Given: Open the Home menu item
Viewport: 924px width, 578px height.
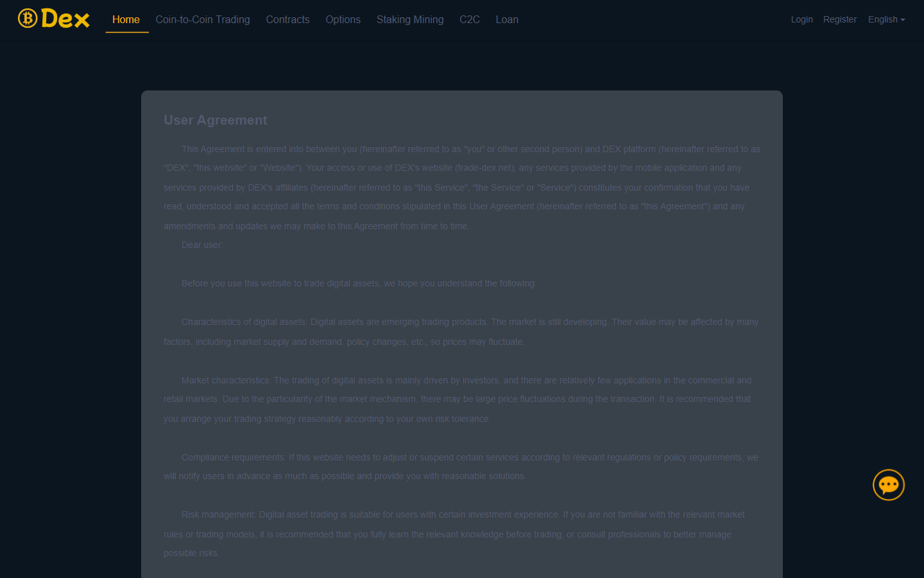Looking at the screenshot, I should pyautogui.click(x=126, y=19).
